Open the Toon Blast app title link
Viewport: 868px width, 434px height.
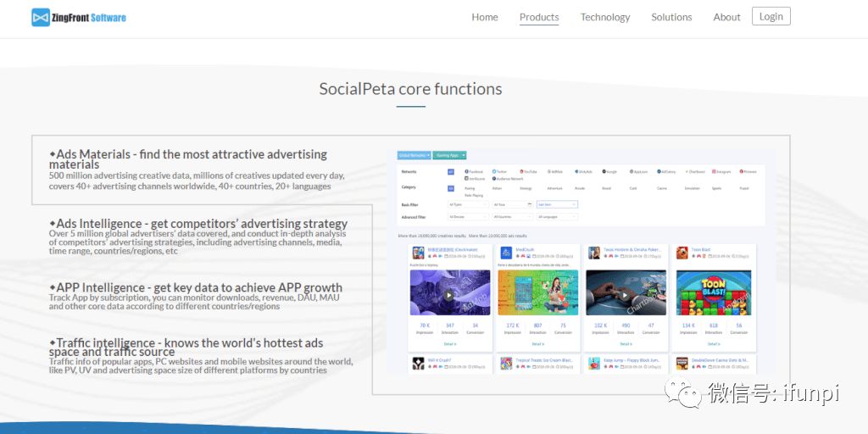pos(701,250)
